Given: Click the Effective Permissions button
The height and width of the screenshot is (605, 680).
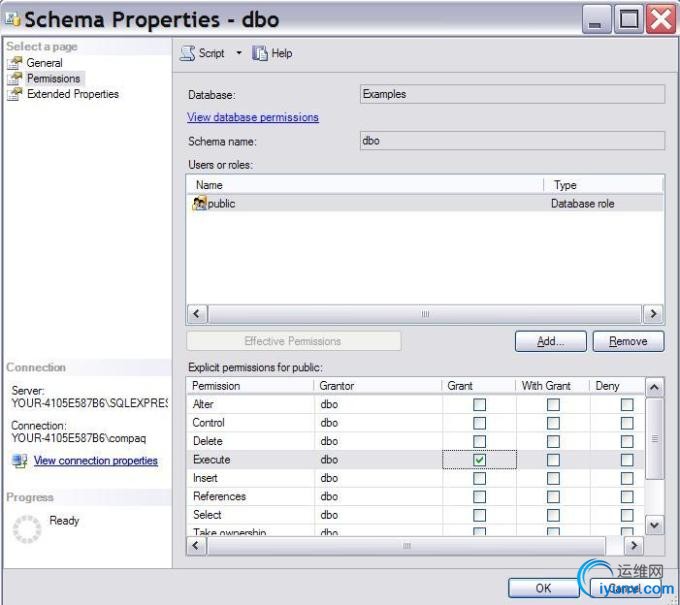Looking at the screenshot, I should [293, 341].
